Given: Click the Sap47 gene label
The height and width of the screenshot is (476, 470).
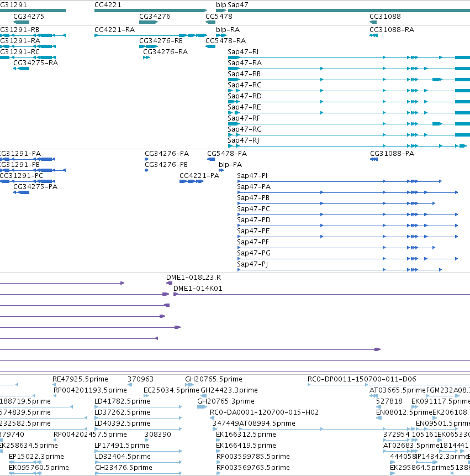Looking at the screenshot, I should coord(237,5).
